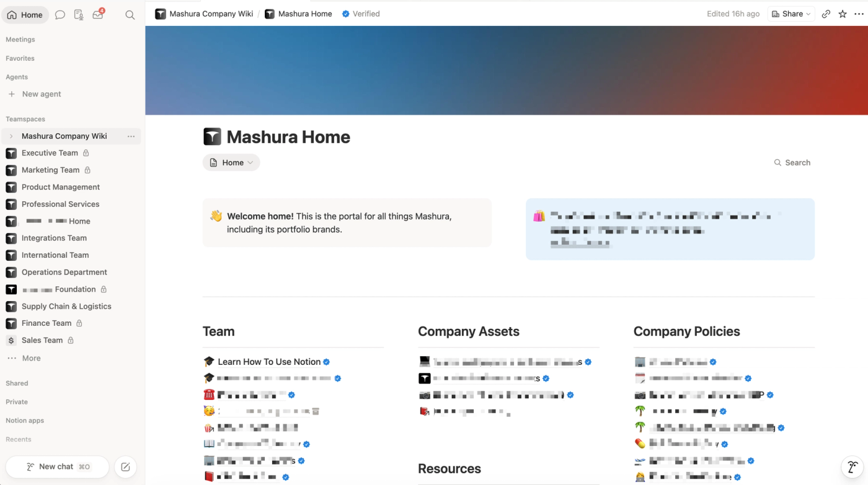Click the sidebar search magnifier icon
This screenshot has height=485, width=868.
click(130, 15)
